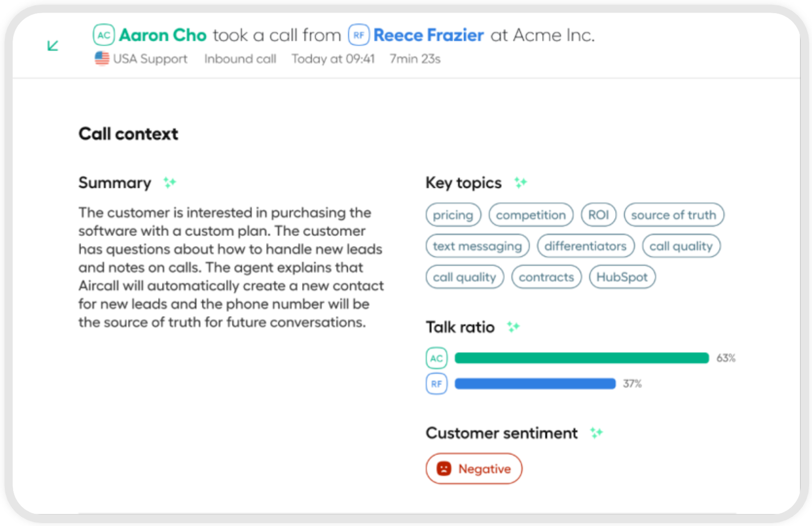Click the sparkle icon beside Key topics

(520, 182)
